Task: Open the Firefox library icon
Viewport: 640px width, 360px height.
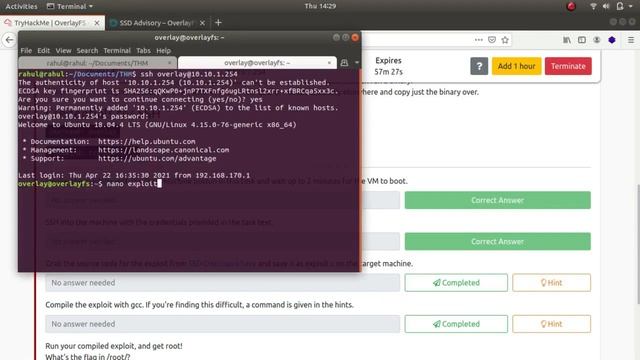Action: 567,40
